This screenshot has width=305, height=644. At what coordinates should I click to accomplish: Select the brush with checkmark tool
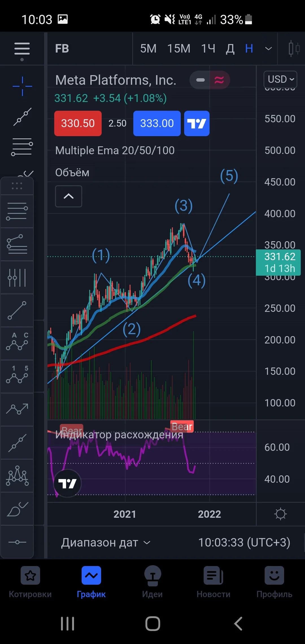point(17,509)
